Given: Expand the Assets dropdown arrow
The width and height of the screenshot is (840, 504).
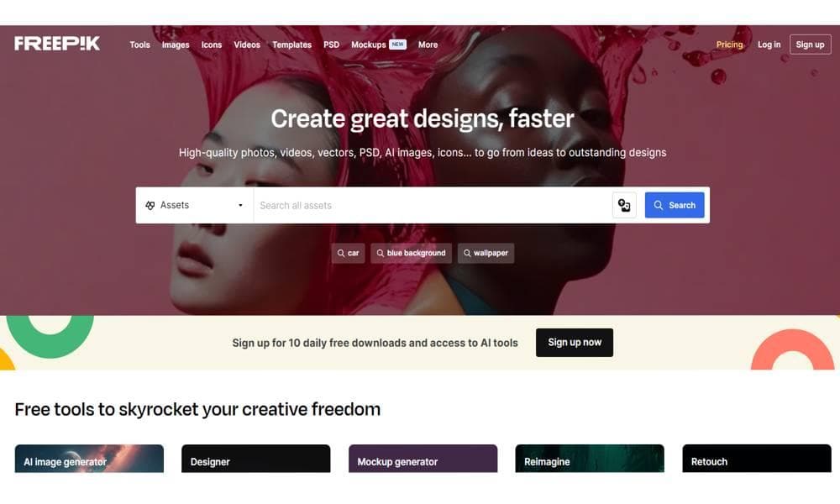Looking at the screenshot, I should tap(240, 205).
